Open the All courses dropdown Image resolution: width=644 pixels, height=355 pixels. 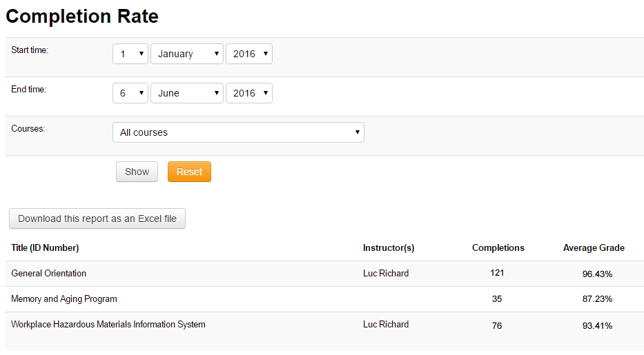point(238,132)
